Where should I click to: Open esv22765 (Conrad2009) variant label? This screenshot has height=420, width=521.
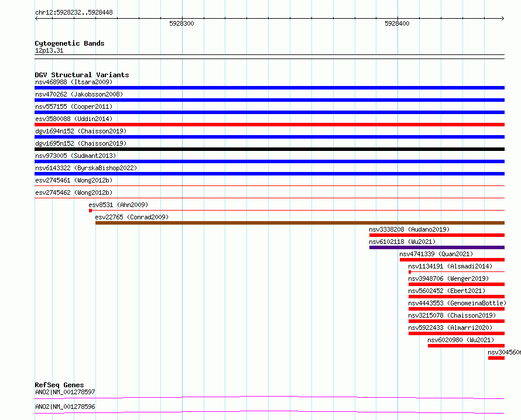tap(132, 217)
